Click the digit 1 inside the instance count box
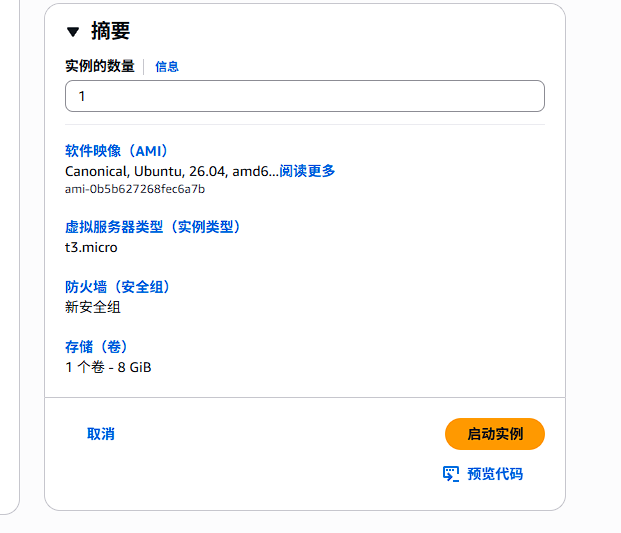This screenshot has height=533, width=621. click(x=82, y=96)
